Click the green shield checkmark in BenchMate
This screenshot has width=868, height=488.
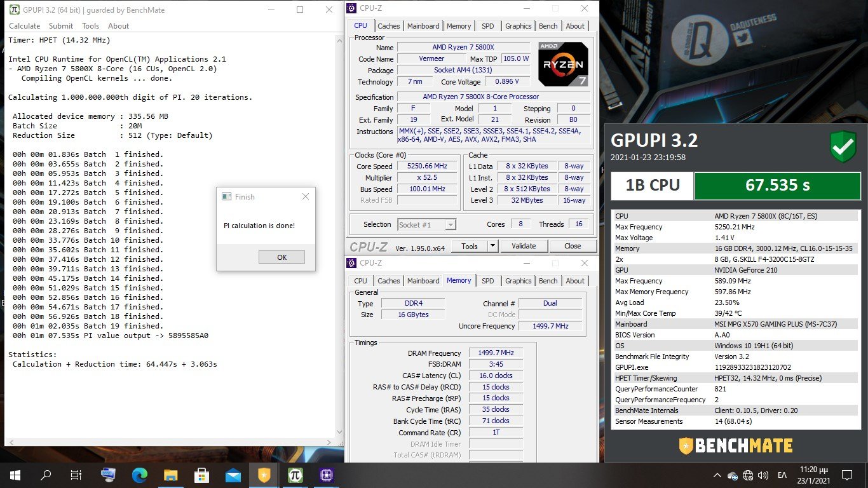point(843,147)
